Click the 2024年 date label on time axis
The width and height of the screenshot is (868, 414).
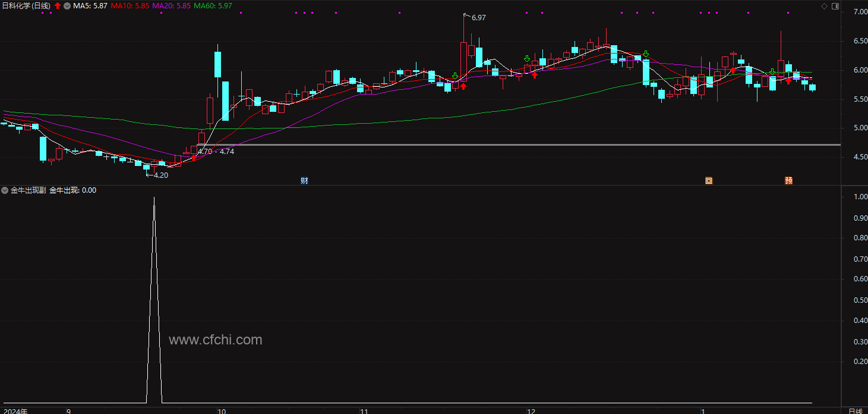[14, 411]
